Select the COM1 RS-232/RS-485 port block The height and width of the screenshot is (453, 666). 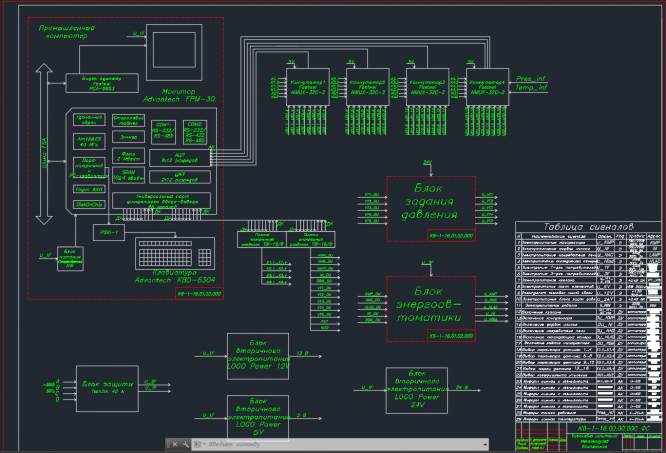pyautogui.click(x=162, y=132)
